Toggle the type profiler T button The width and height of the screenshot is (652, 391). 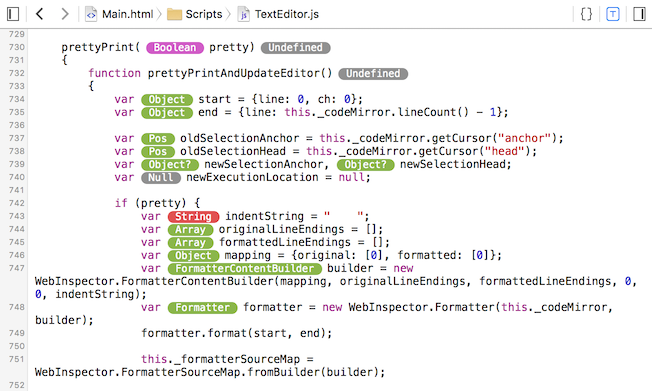[612, 14]
